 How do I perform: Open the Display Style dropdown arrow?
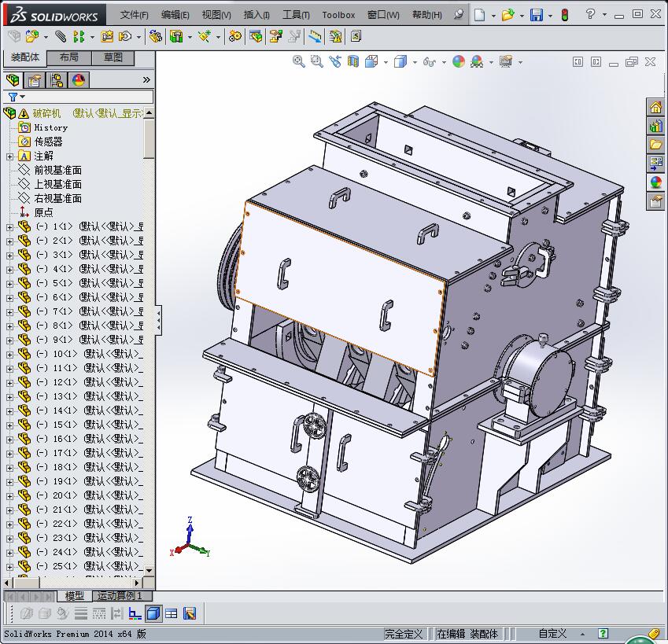click(x=415, y=63)
